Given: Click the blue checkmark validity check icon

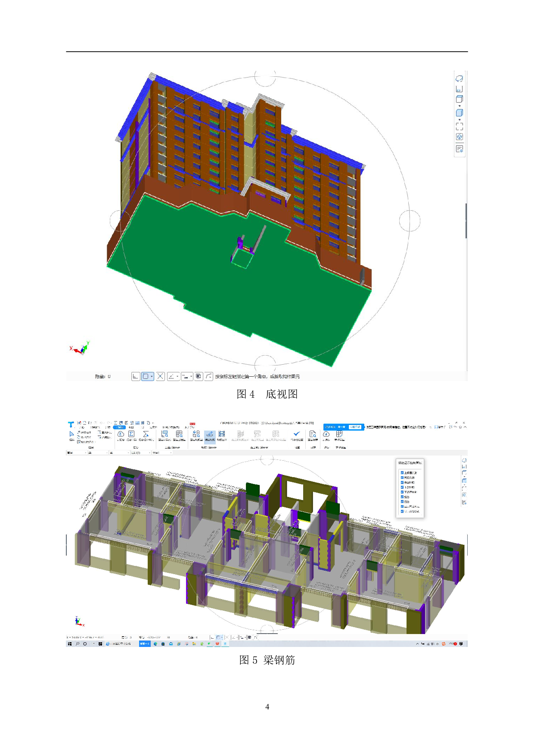Looking at the screenshot, I should pyautogui.click(x=296, y=434).
